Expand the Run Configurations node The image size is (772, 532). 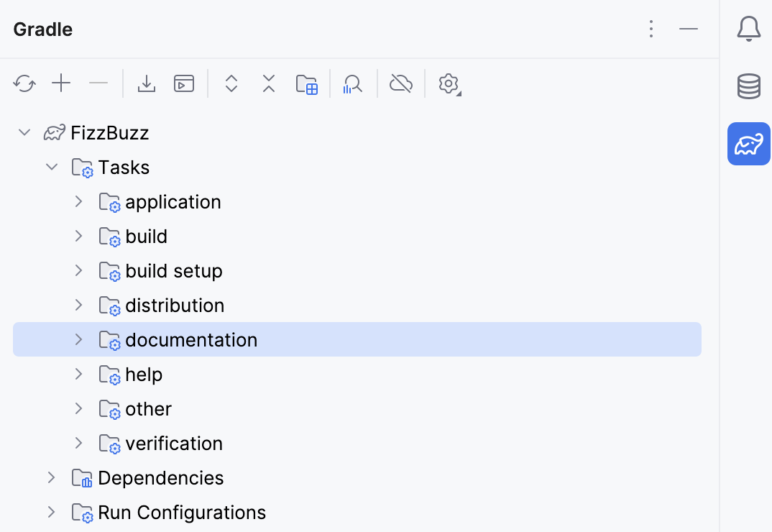click(x=51, y=512)
